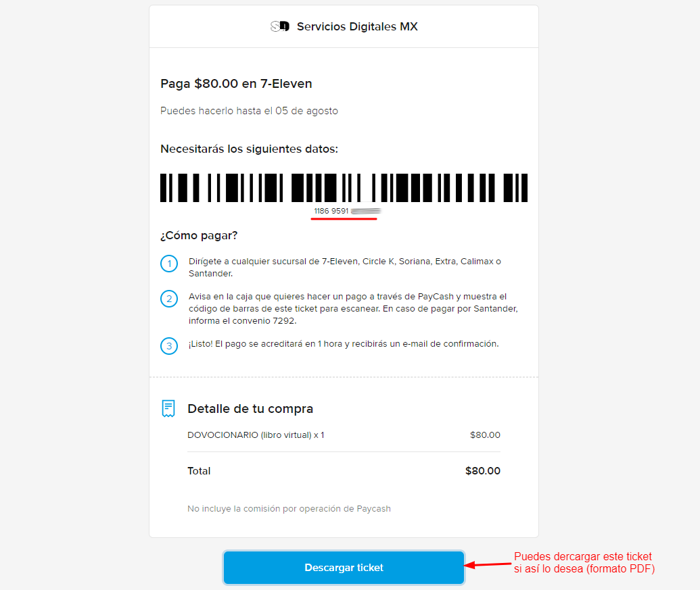Click the step 3 circle icon
The image size is (700, 590).
[169, 346]
